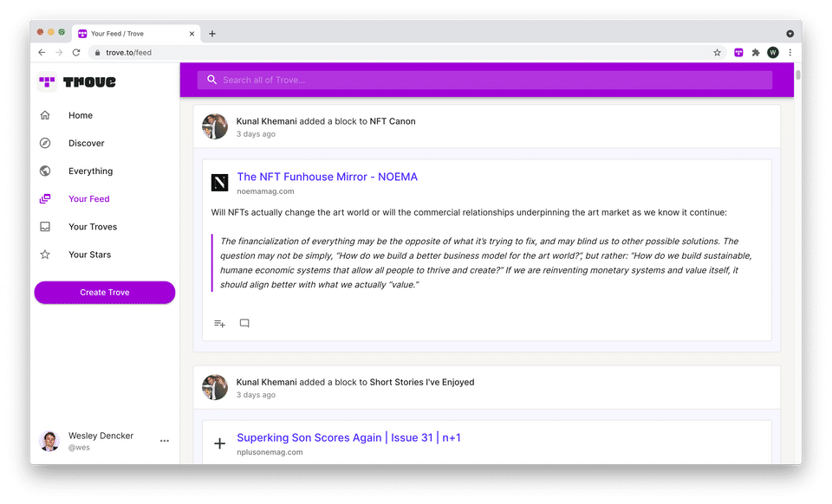Image resolution: width=832 pixels, height=504 pixels.
Task: Open the three-dot menu beside Wesley Dencker
Action: pos(165,441)
